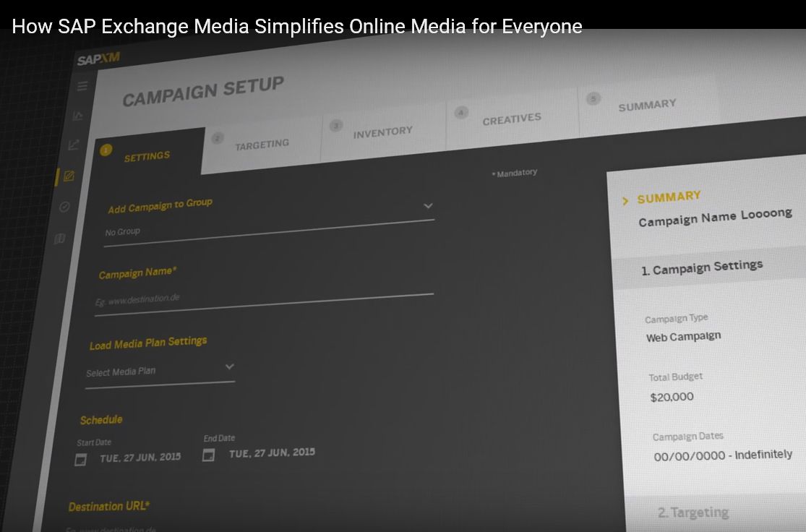806x532 pixels.
Task: Open the checkmark circle sidebar icon
Action: pos(64,207)
